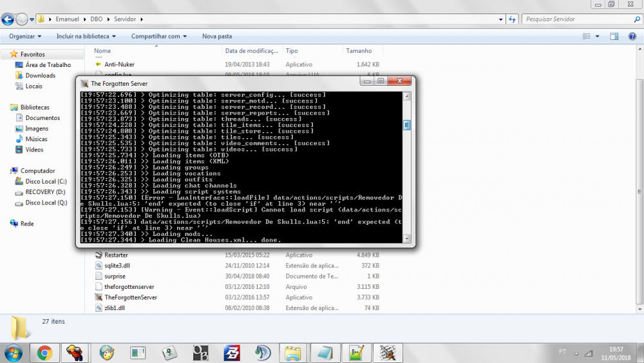Open the recent locations dropdown arrow
Screen dimensions: 644x363
(x=32, y=19)
